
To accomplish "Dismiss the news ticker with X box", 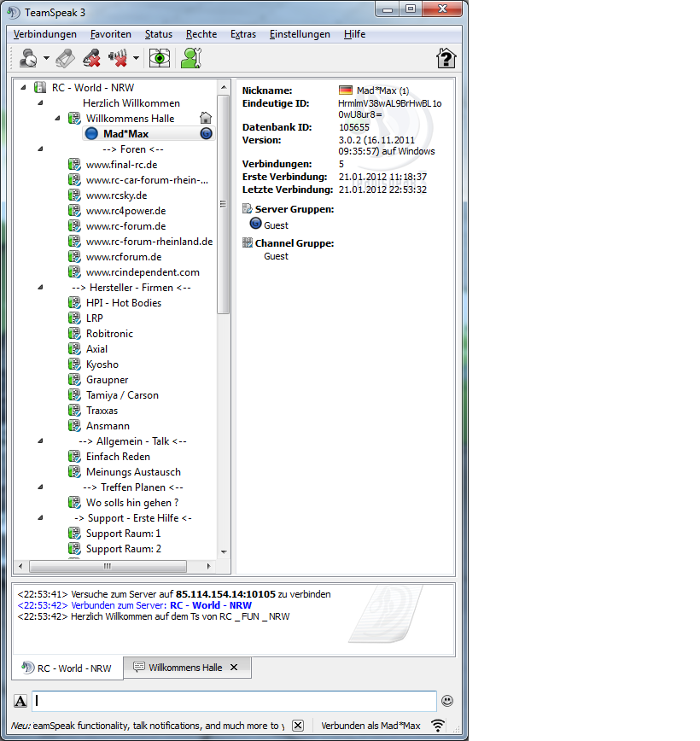I will pyautogui.click(x=297, y=726).
